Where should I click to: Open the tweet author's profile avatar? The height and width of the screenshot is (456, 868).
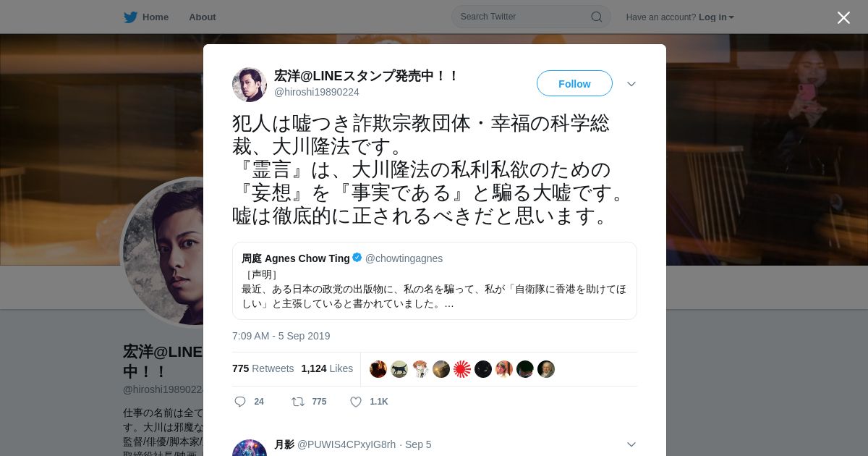point(250,84)
